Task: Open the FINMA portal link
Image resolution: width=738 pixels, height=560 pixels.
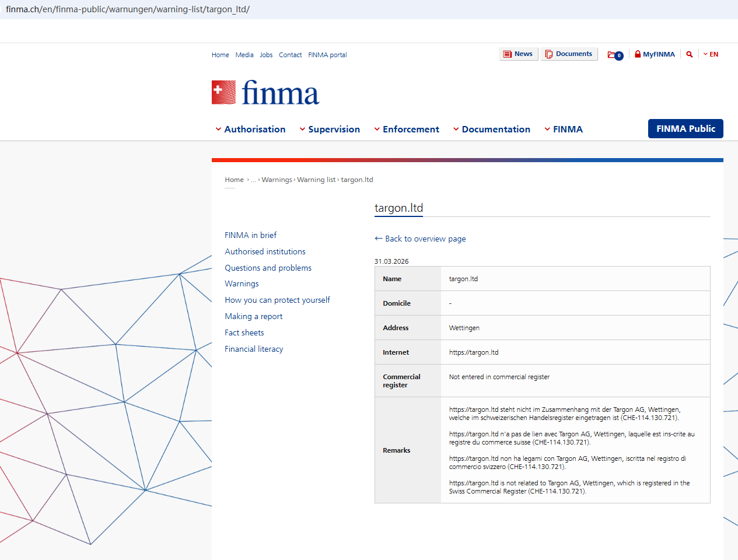Action: (x=327, y=55)
